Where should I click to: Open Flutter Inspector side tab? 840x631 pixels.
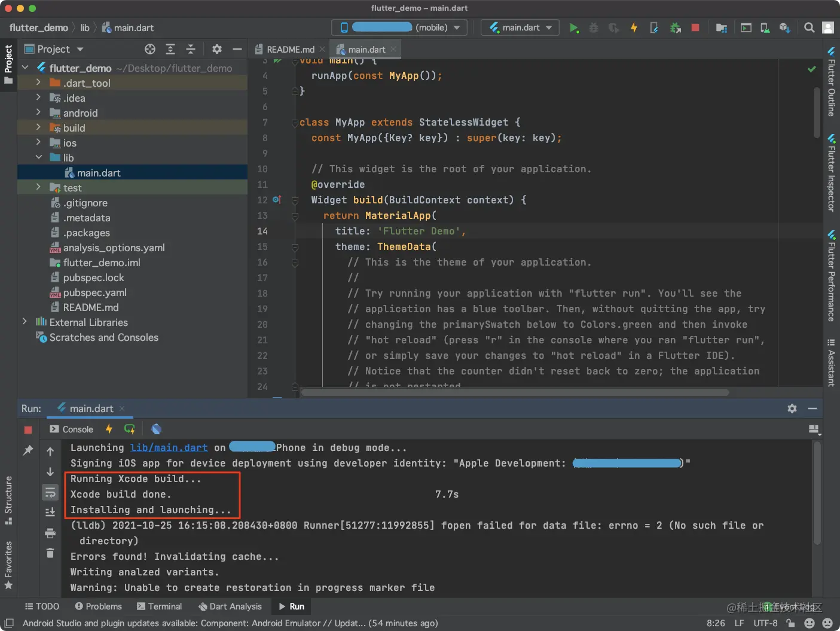(832, 172)
